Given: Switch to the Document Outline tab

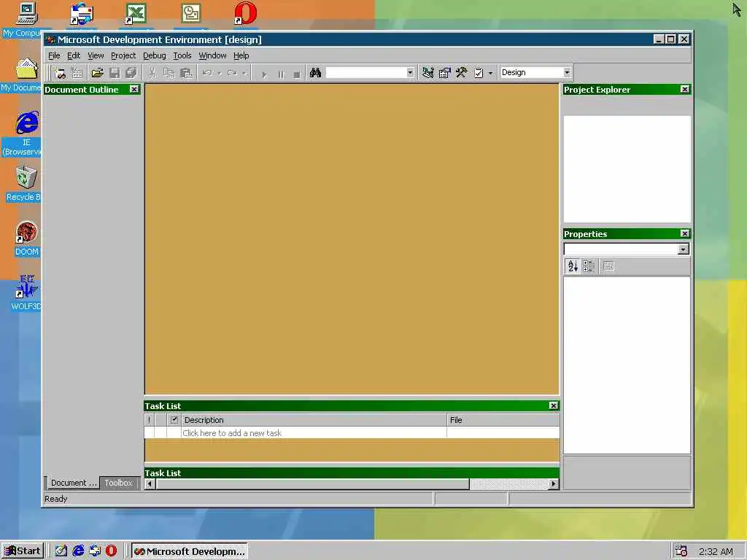Looking at the screenshot, I should click(74, 483).
